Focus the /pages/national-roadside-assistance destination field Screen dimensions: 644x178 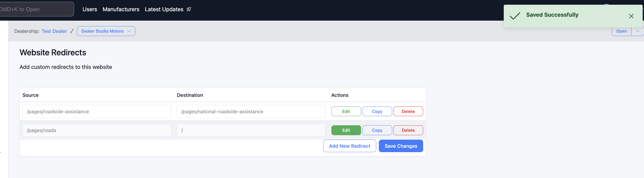click(251, 111)
